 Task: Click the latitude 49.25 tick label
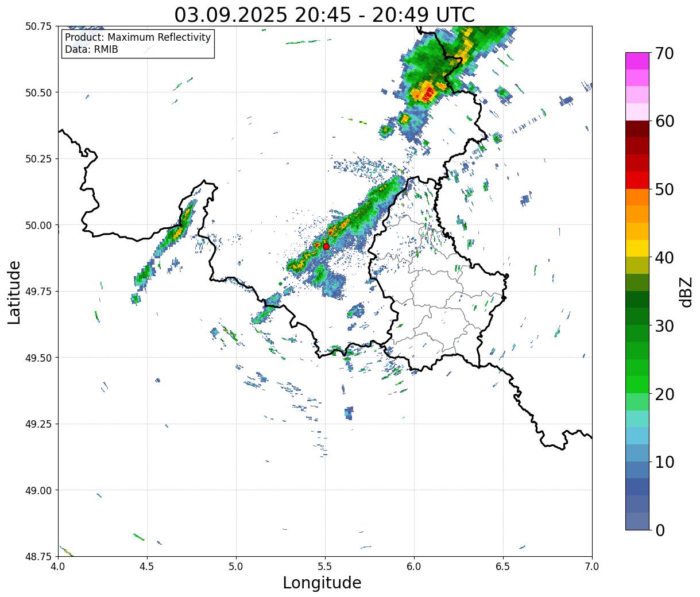38,424
